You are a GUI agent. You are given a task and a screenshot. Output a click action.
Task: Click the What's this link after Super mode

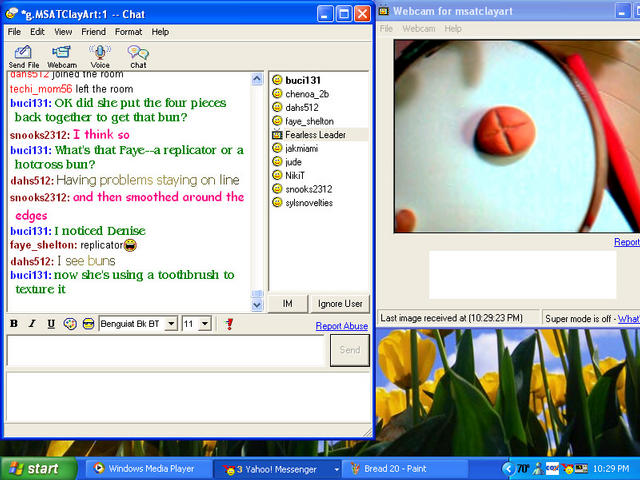629,319
